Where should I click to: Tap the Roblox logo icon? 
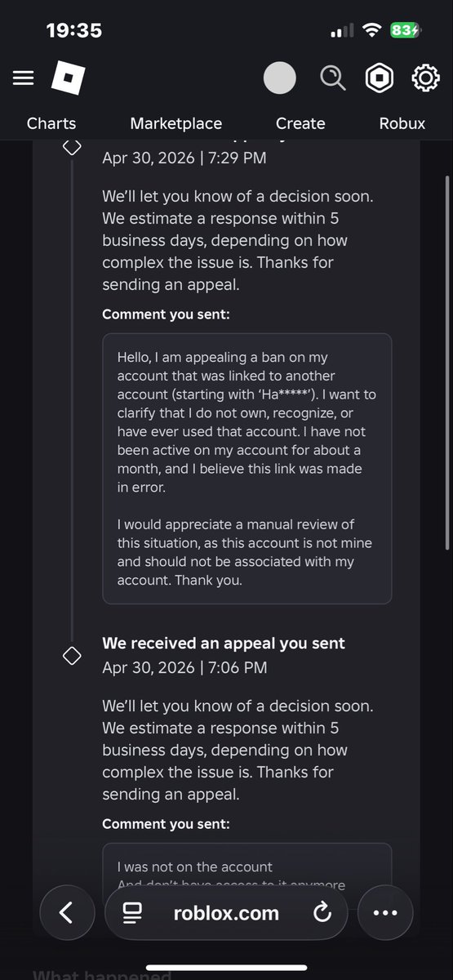pyautogui.click(x=67, y=78)
